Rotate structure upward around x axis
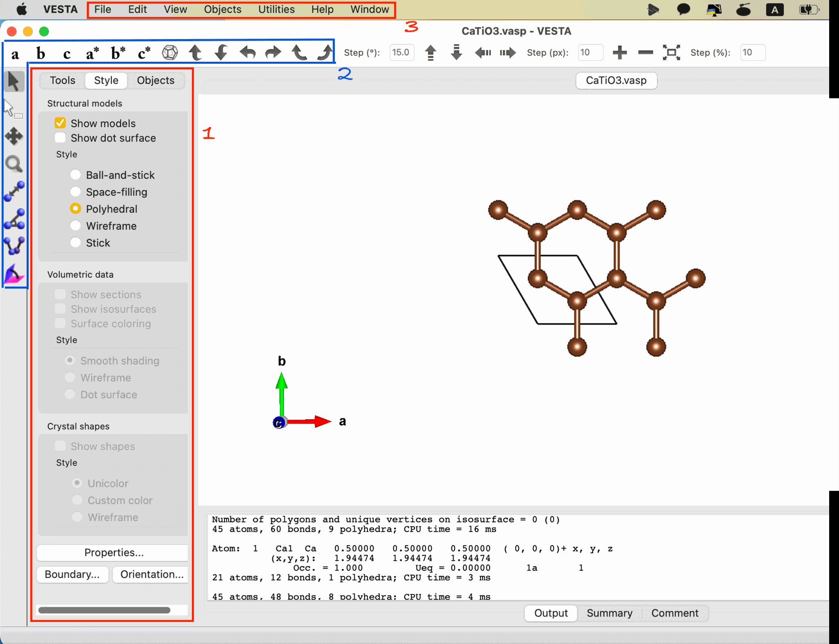Image resolution: width=839 pixels, height=644 pixels. (195, 52)
